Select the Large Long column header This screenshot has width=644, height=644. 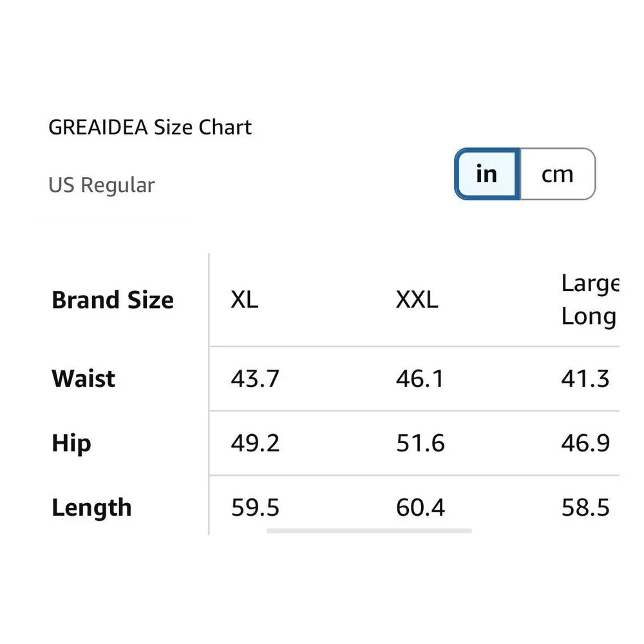coord(589,300)
